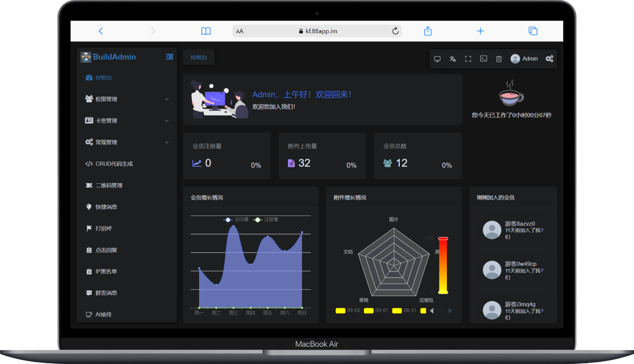The height and width of the screenshot is (364, 634).
Task: Open layout settings gears icon
Action: tap(549, 59)
